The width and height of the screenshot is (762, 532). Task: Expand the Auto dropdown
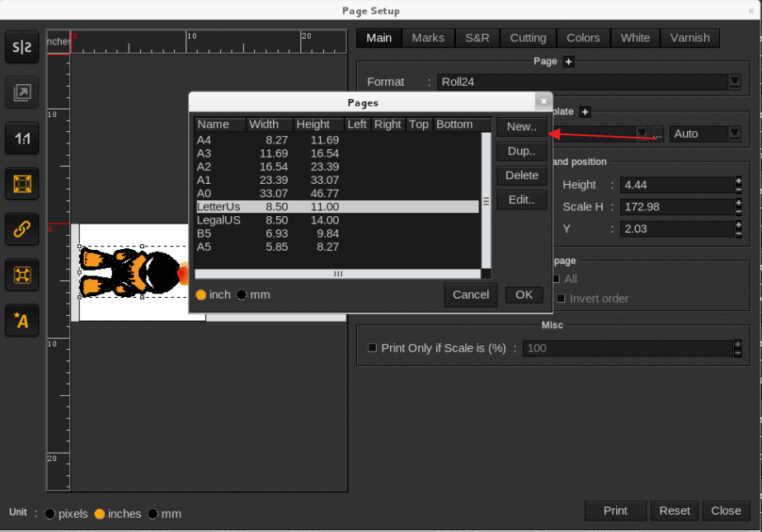click(x=733, y=134)
